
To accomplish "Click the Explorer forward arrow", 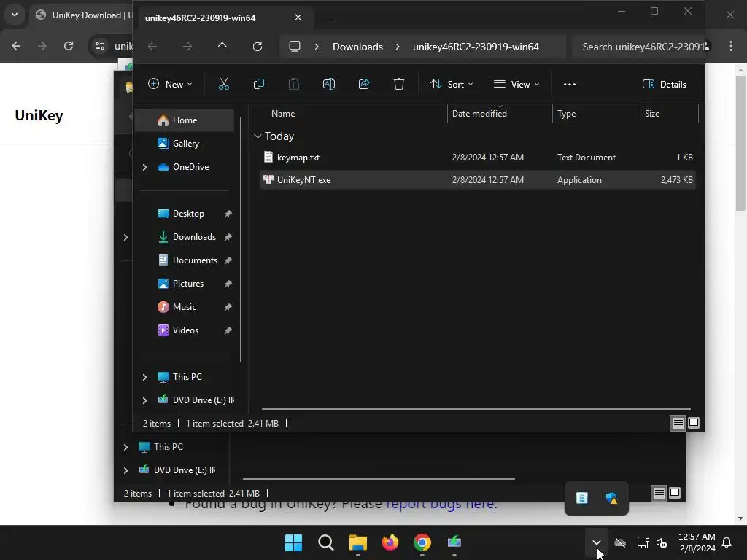I will [187, 47].
